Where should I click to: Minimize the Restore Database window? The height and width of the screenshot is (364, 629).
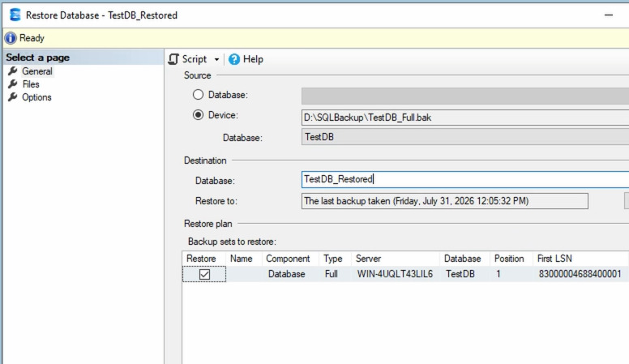click(609, 15)
